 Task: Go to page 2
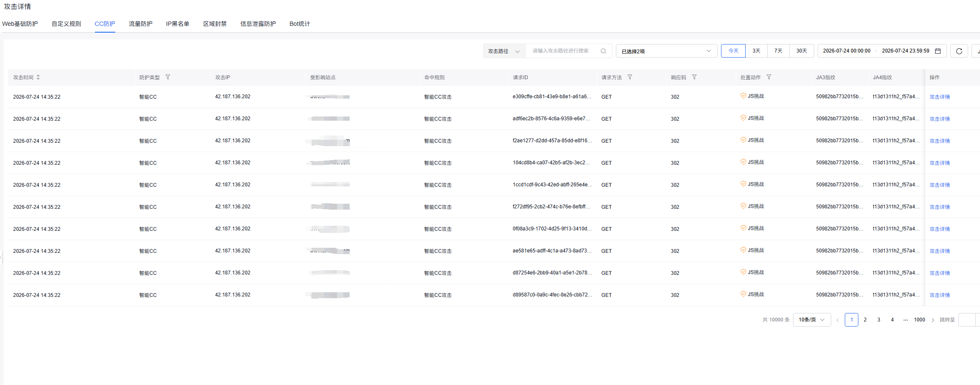(x=865, y=320)
